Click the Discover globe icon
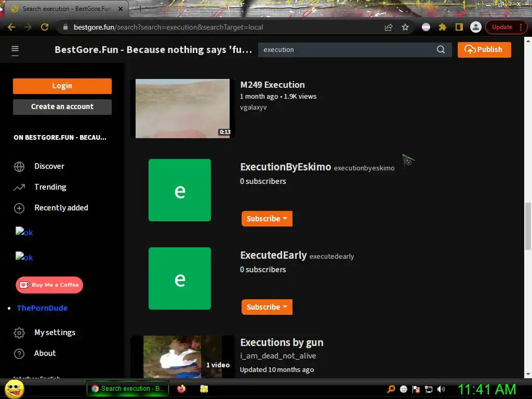The width and height of the screenshot is (532, 399). pos(19,167)
